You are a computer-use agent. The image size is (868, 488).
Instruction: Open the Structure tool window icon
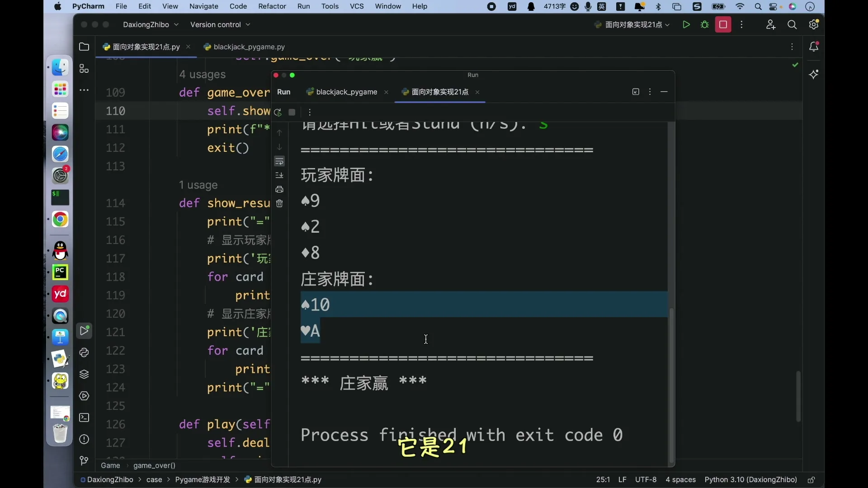click(84, 69)
